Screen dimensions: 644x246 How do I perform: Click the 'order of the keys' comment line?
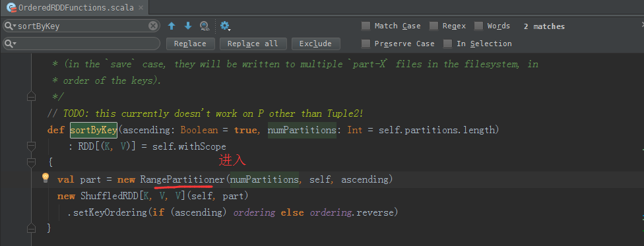point(107,81)
